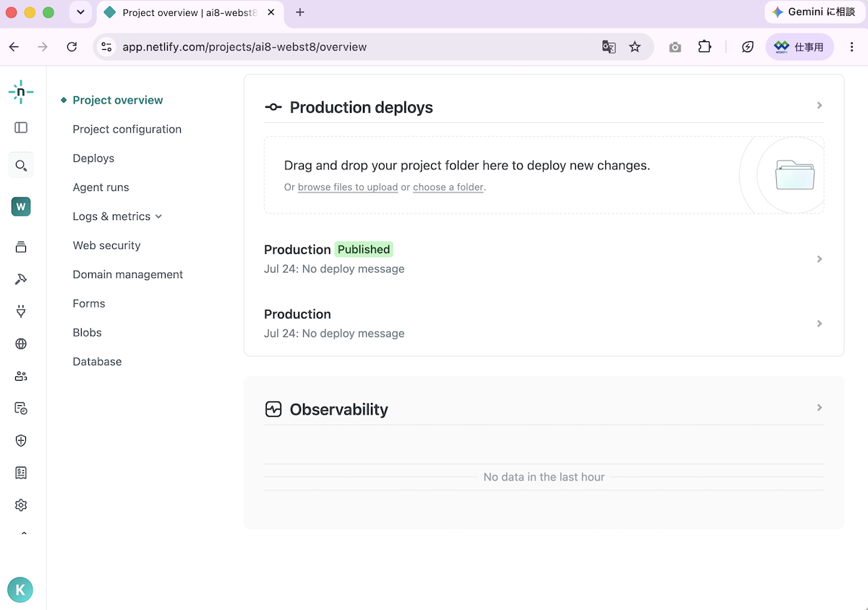Click the browser forward arrow
The height and width of the screenshot is (610, 868).
click(43, 47)
